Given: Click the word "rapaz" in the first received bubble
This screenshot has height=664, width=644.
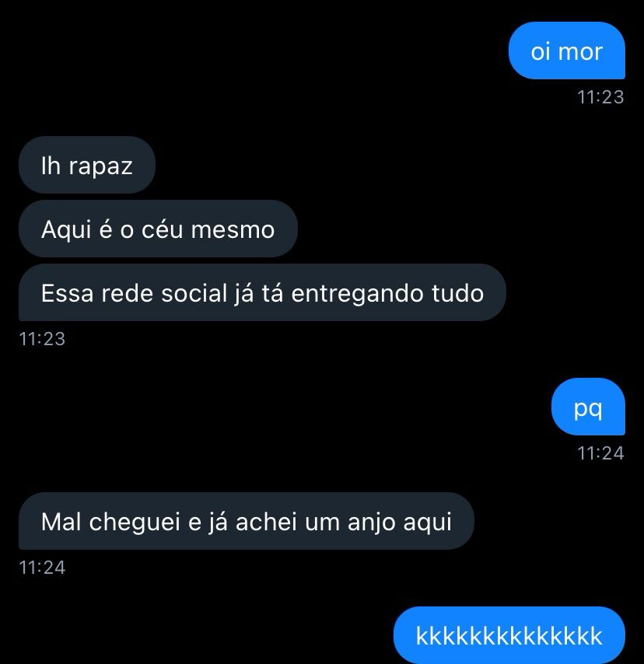Looking at the screenshot, I should click(101, 166).
